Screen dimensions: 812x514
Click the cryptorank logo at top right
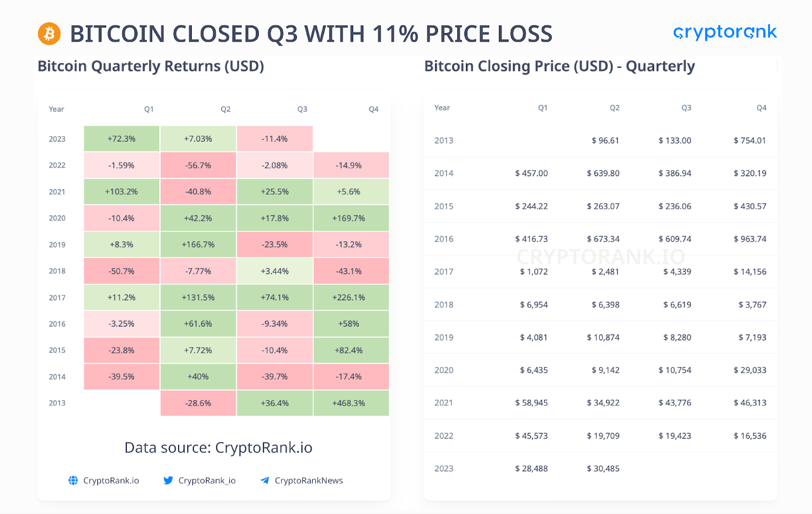[725, 32]
